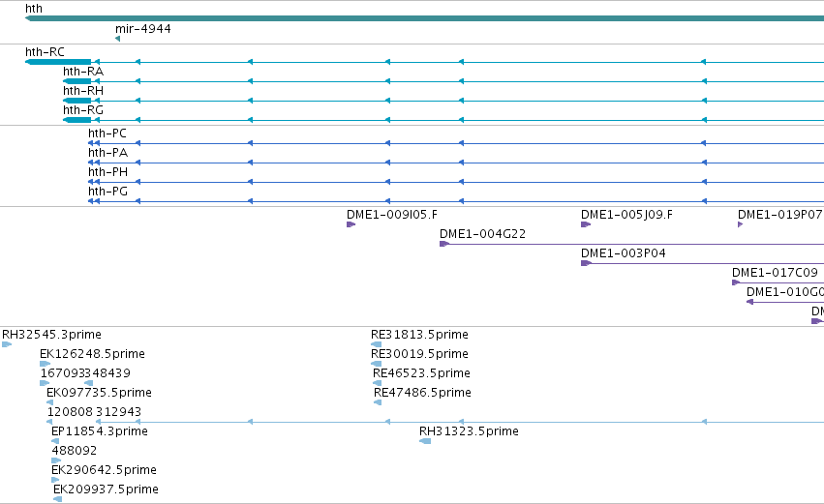The height and width of the screenshot is (504, 824).
Task: Select the RE30019.5prime EST label
Action: pyautogui.click(x=419, y=354)
